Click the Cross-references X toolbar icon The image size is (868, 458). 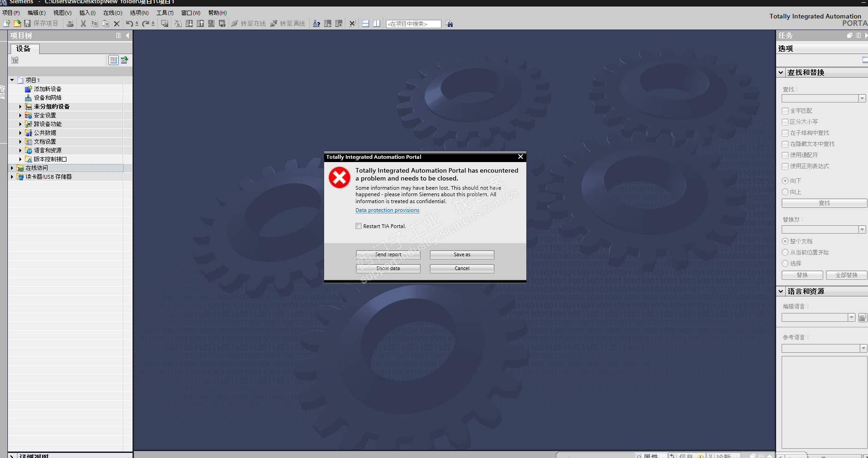coord(352,24)
